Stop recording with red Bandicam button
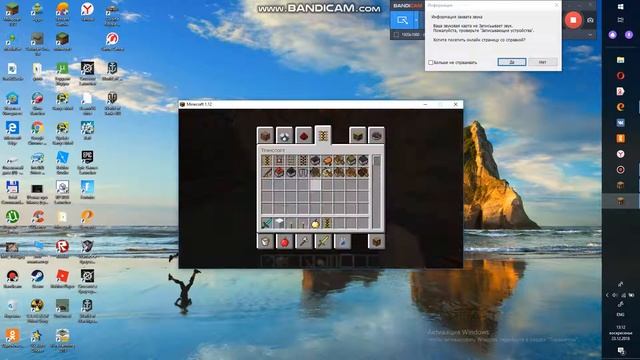 coord(573,20)
